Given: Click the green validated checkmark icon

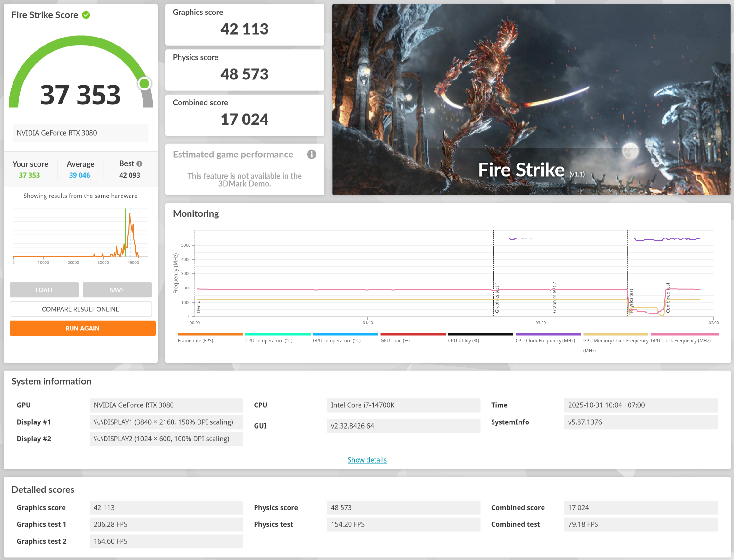Looking at the screenshot, I should pos(86,15).
